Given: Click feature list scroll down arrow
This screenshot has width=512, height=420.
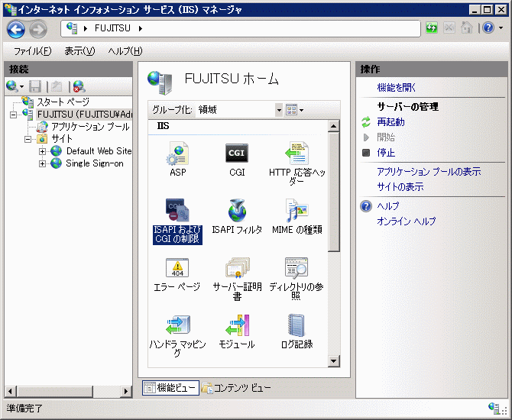Looking at the screenshot, I should (x=333, y=361).
